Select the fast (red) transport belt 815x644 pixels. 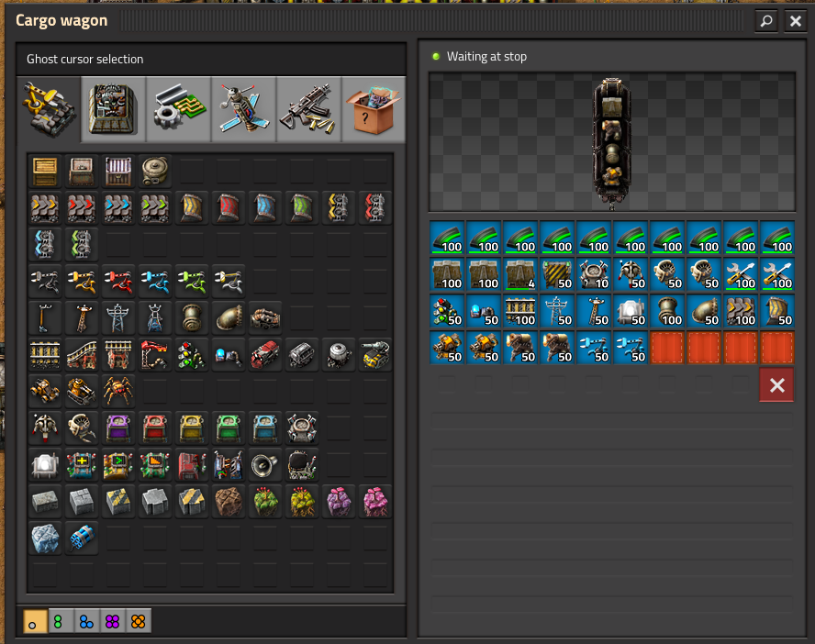(x=82, y=207)
